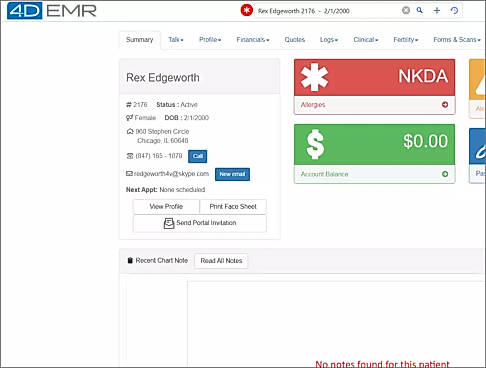Image resolution: width=486 pixels, height=368 pixels.
Task: Expand the Logs dropdown menu
Action: (x=329, y=40)
